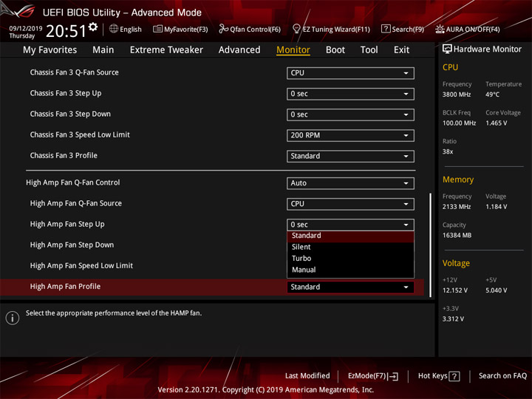532x399 pixels.
Task: Open MyFavorite(F3) shortcut
Action: pos(180,29)
